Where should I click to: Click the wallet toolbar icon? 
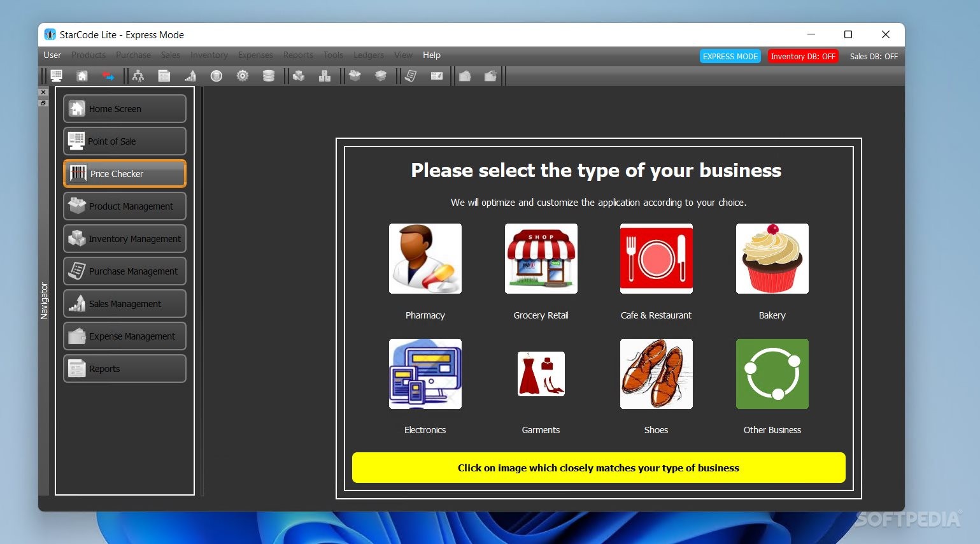[x=465, y=76]
